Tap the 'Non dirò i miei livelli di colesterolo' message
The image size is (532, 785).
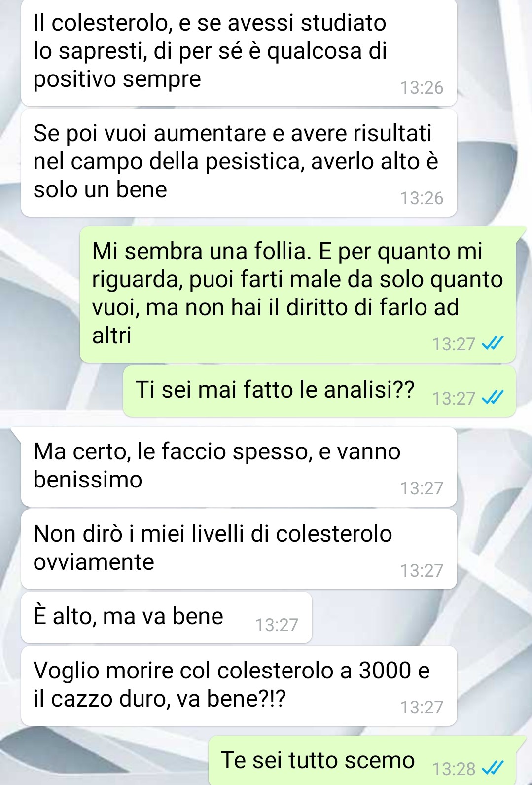239,549
